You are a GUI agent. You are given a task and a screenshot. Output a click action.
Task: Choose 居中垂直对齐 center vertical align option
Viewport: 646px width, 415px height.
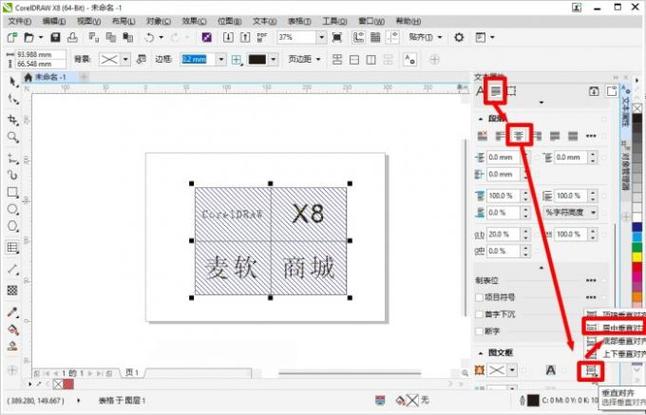click(616, 328)
